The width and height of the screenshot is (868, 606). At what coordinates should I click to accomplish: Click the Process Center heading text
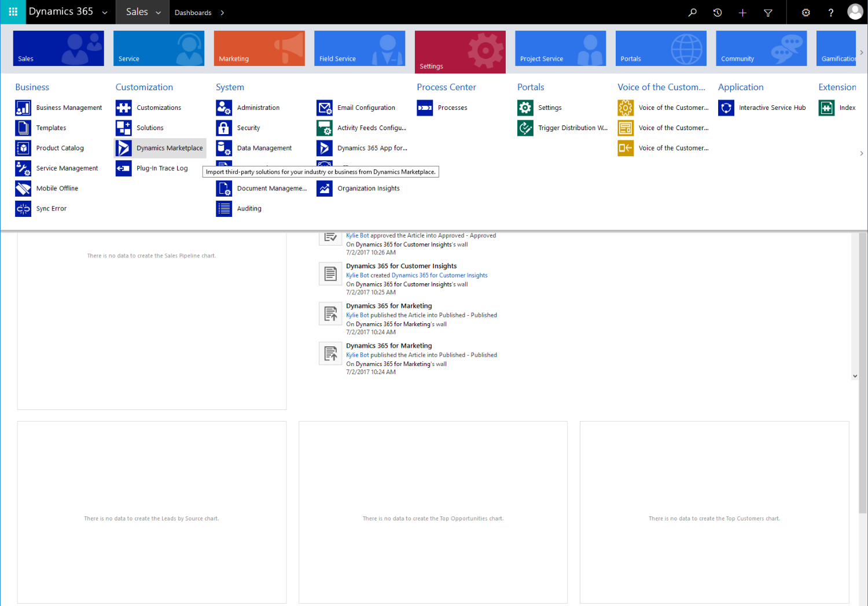pyautogui.click(x=446, y=87)
